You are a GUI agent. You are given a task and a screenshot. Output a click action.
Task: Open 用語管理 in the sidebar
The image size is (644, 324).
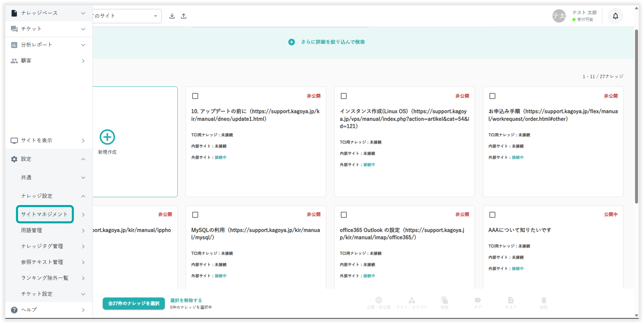click(x=32, y=230)
